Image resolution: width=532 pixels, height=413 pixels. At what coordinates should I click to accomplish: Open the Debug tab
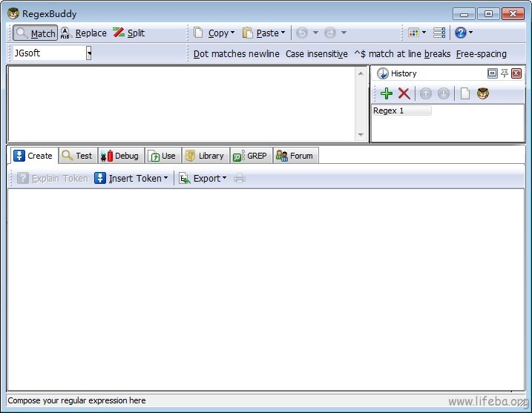[x=121, y=156]
